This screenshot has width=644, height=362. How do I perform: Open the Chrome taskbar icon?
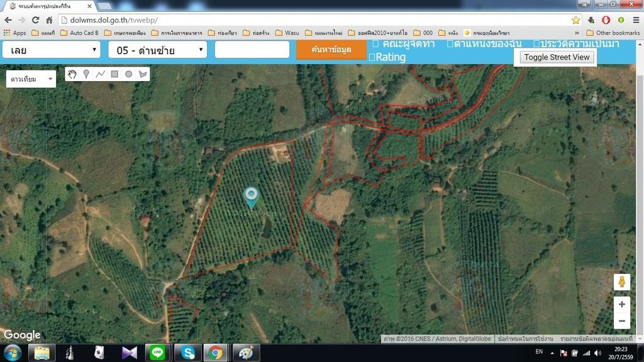tap(215, 353)
